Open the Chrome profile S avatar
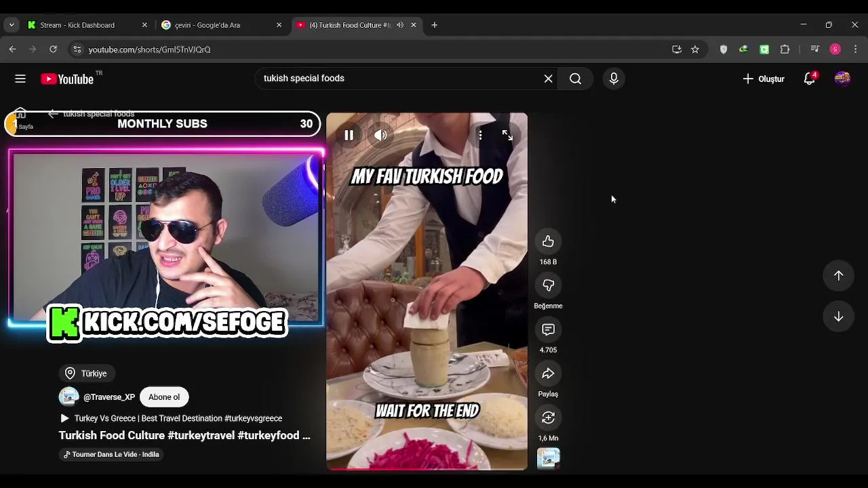The width and height of the screenshot is (868, 488). pos(835,49)
